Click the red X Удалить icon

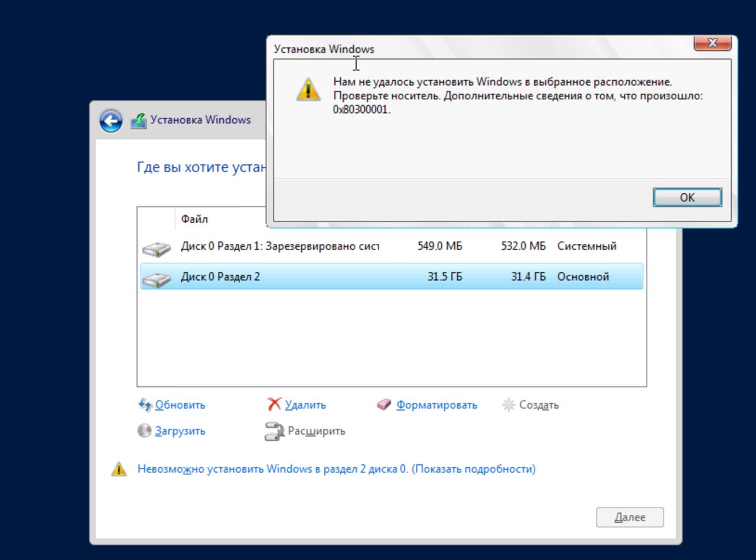tap(275, 405)
